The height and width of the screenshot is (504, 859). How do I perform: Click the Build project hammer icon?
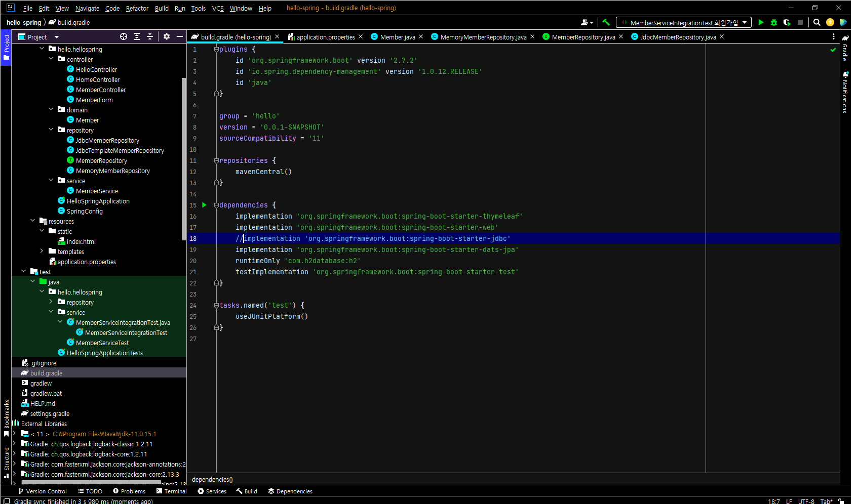pos(605,22)
